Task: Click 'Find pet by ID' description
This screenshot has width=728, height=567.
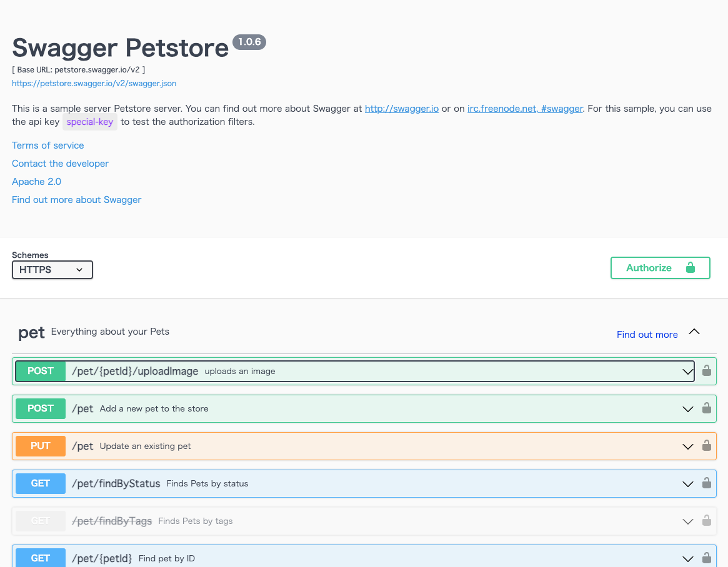Action: pyautogui.click(x=167, y=559)
